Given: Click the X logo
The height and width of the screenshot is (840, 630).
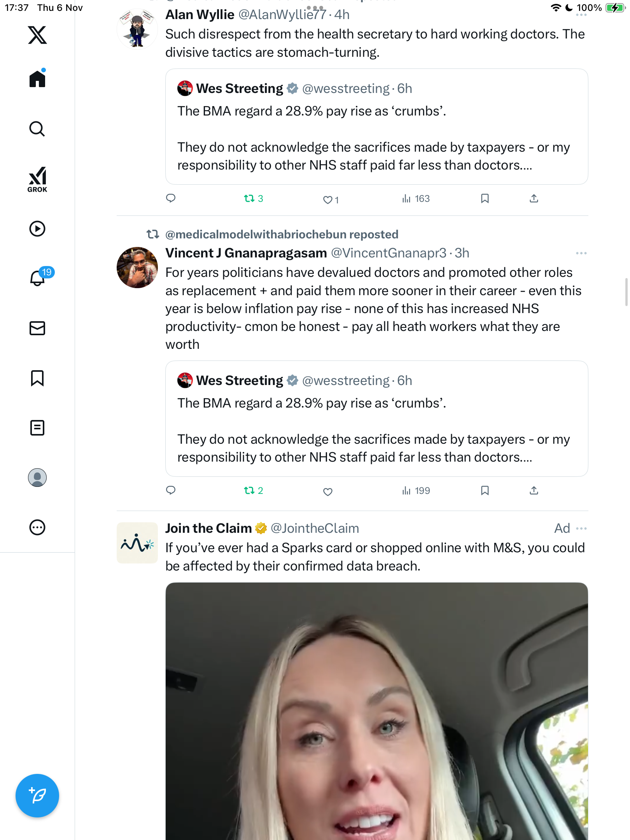Looking at the screenshot, I should (37, 35).
